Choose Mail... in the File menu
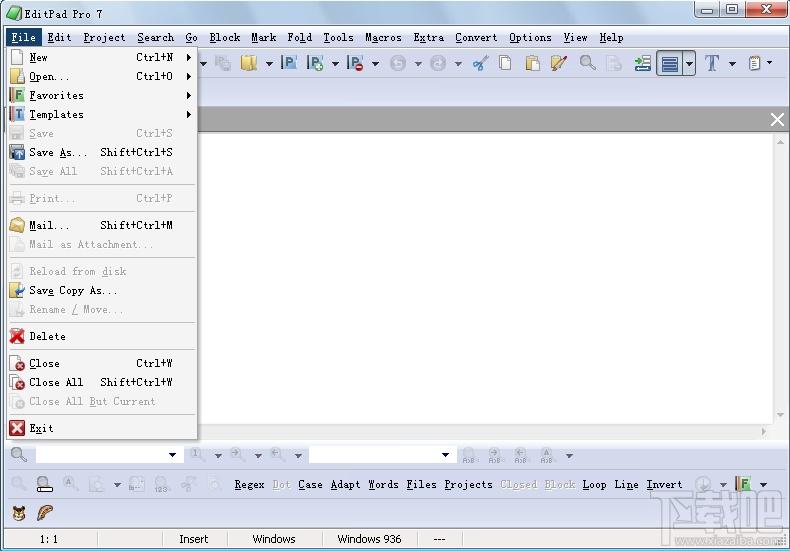 [x=102, y=225]
